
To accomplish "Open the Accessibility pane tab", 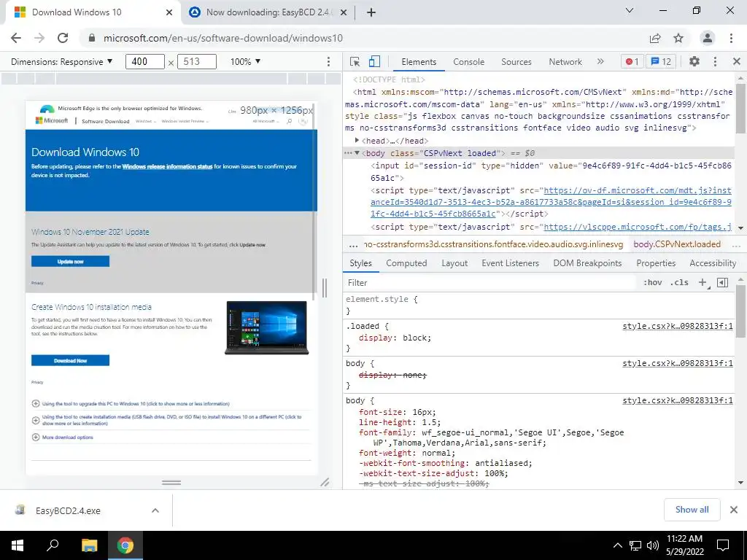I will 713,262.
